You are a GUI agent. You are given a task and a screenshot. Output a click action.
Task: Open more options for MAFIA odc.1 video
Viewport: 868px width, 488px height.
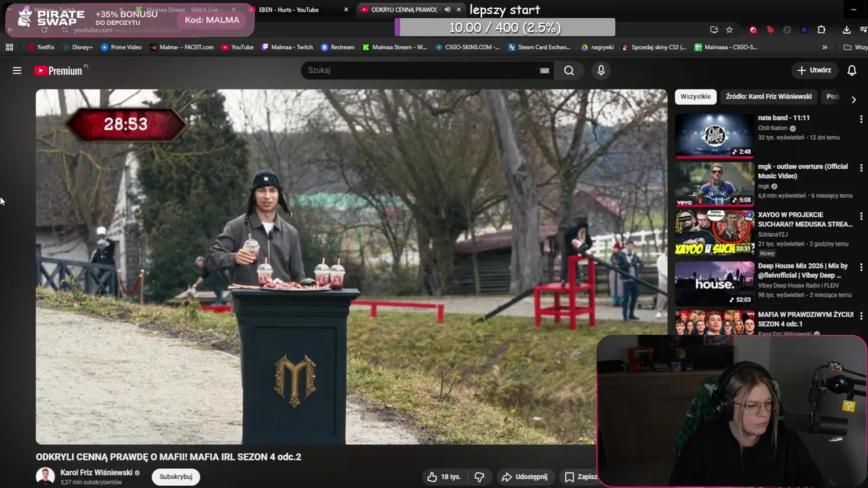click(x=861, y=316)
